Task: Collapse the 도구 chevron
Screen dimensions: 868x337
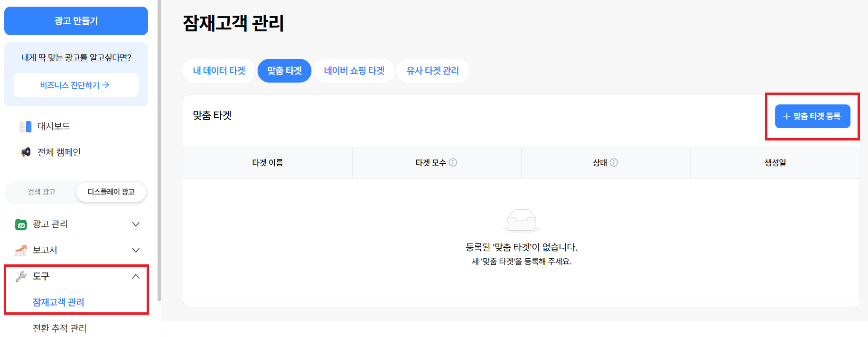Action: (136, 276)
